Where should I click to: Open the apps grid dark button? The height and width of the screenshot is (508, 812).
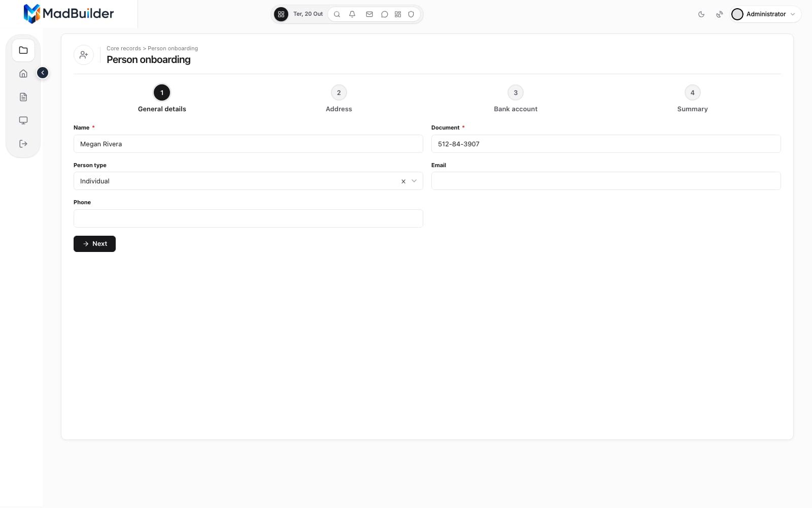coord(281,14)
